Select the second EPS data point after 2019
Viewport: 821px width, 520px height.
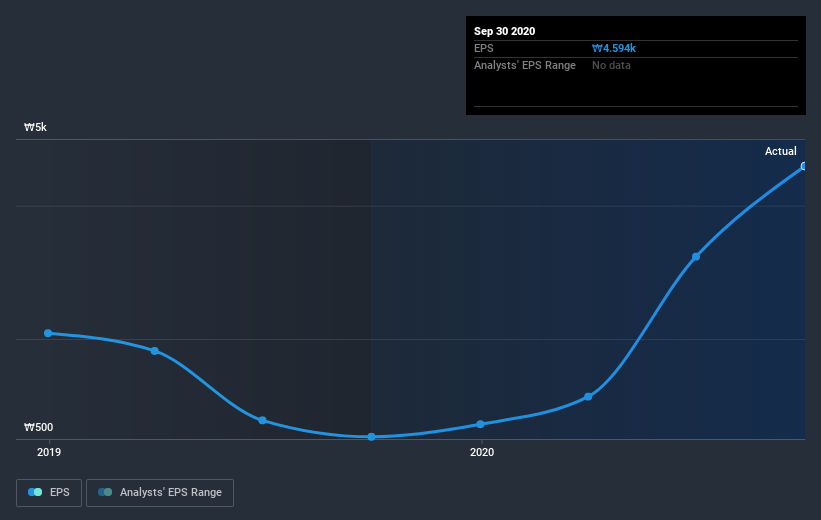click(x=155, y=351)
